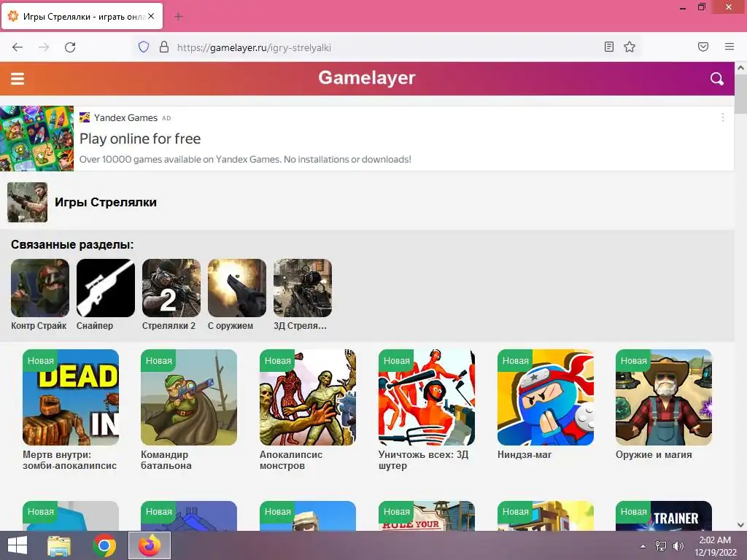This screenshot has height=560, width=747.
Task: Save the page to Pocket
Action: click(x=703, y=47)
